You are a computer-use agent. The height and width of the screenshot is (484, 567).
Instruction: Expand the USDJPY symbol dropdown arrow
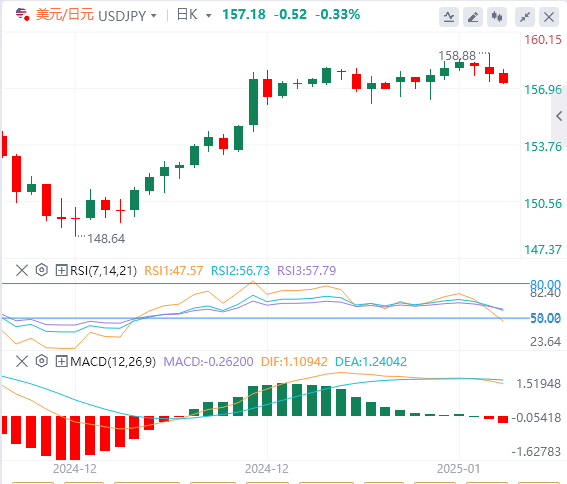click(154, 16)
